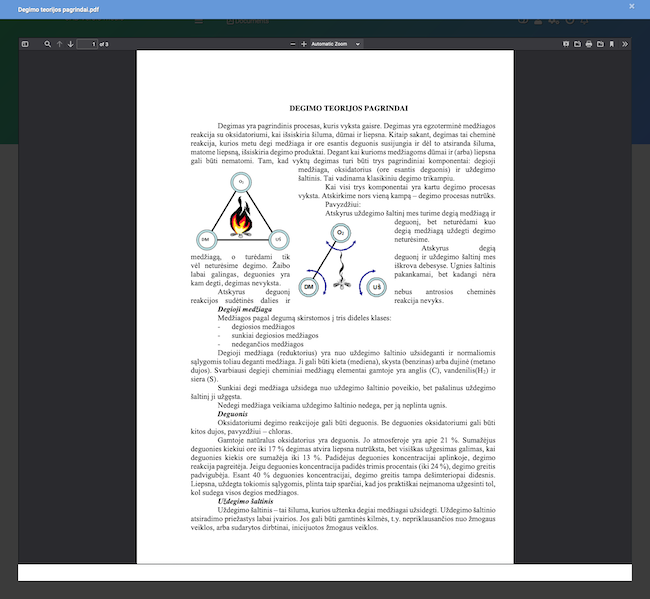This screenshot has width=650, height=599.
Task: Click the broken triangle O2 diagram
Action: coord(342,260)
